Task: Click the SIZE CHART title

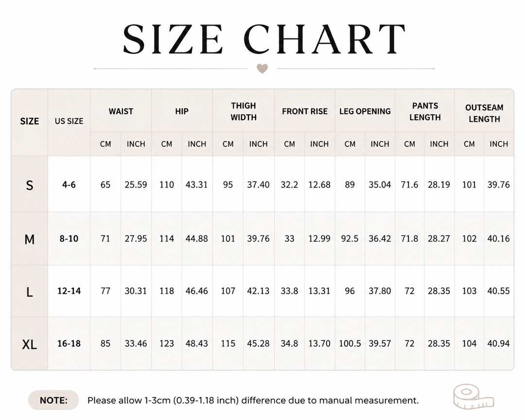Action: (x=264, y=39)
